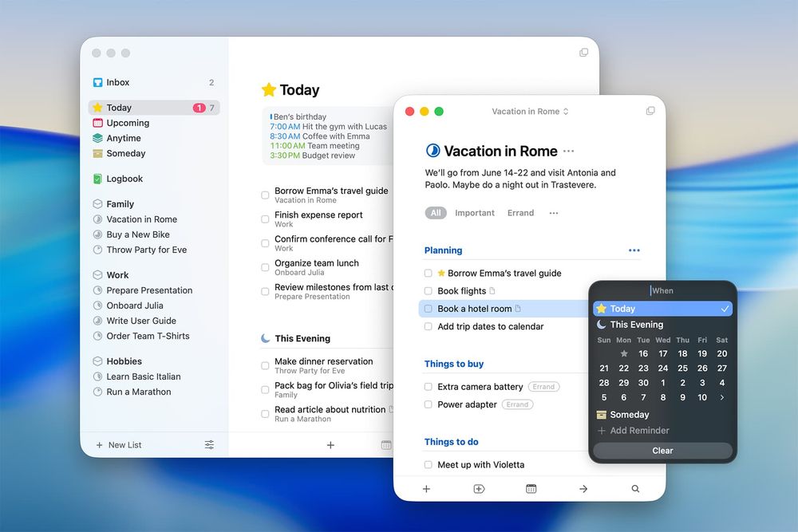
Task: Select the 20th in the date picker
Action: pyautogui.click(x=721, y=353)
